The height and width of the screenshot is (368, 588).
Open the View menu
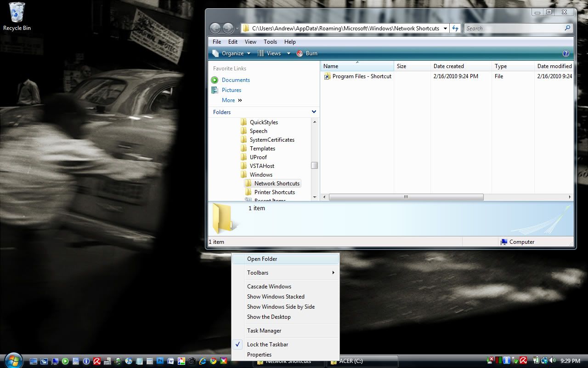(x=250, y=42)
